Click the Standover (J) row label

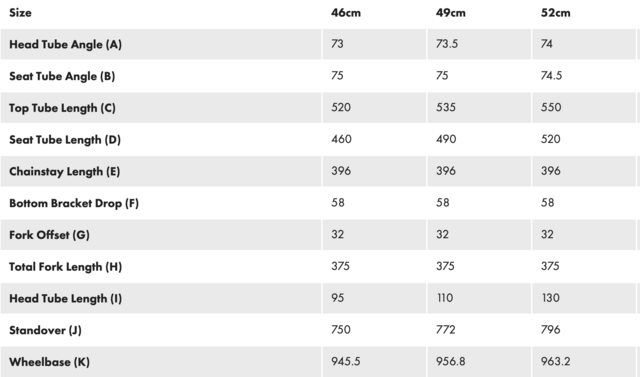click(45, 331)
